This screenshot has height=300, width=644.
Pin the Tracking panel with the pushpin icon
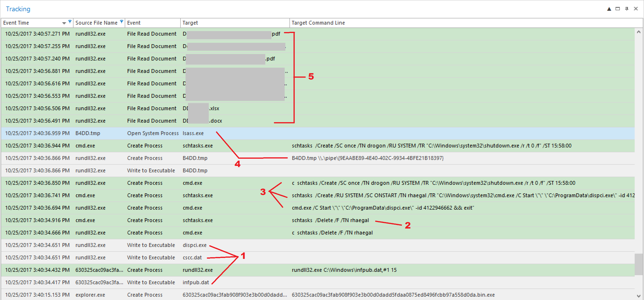click(x=627, y=9)
